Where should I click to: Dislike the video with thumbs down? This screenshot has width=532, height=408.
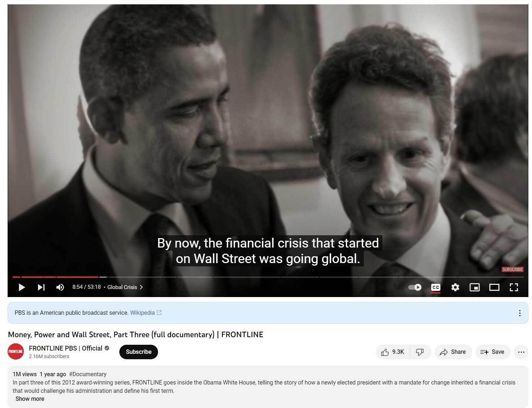pos(420,352)
